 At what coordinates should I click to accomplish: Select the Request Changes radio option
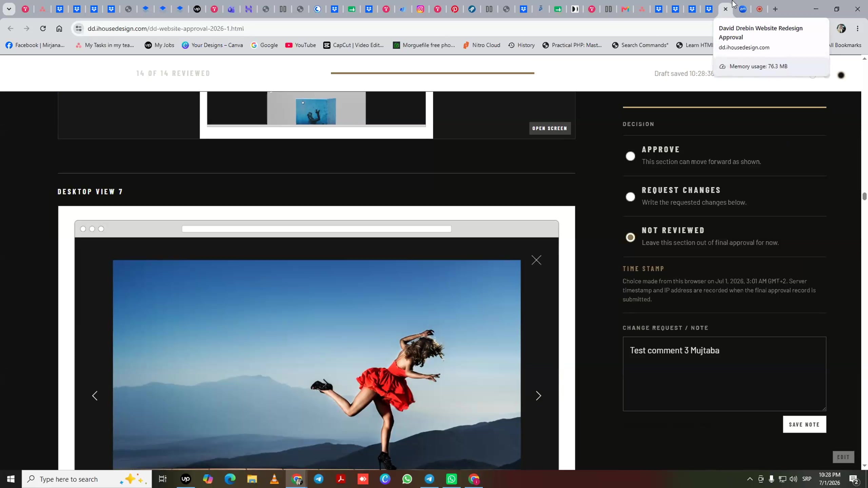point(630,197)
